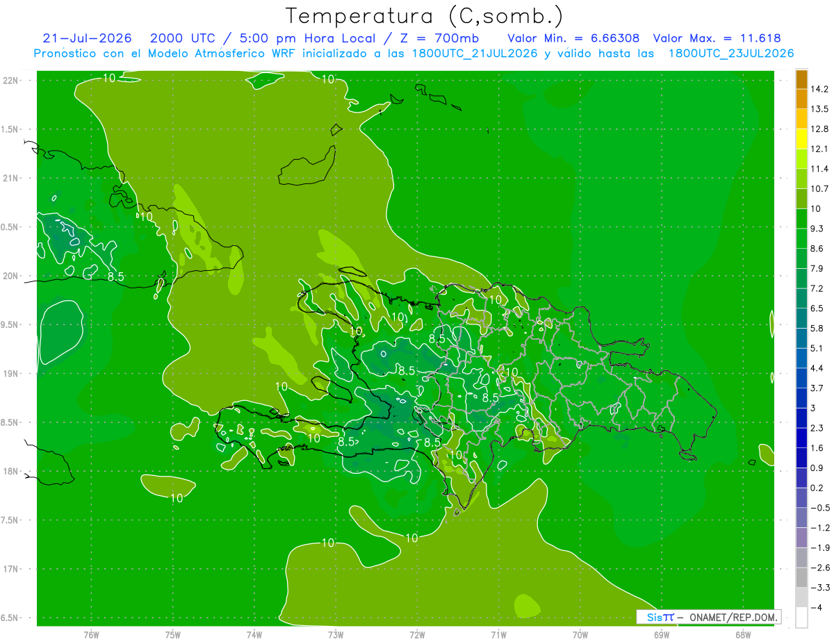
Task: Click the colorbar value "0.9"
Action: (x=817, y=468)
